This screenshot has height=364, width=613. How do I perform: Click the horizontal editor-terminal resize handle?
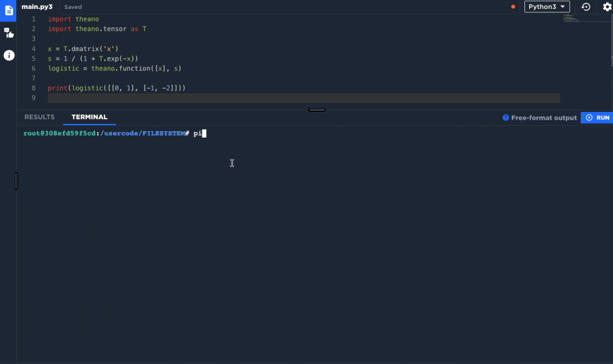click(x=317, y=110)
